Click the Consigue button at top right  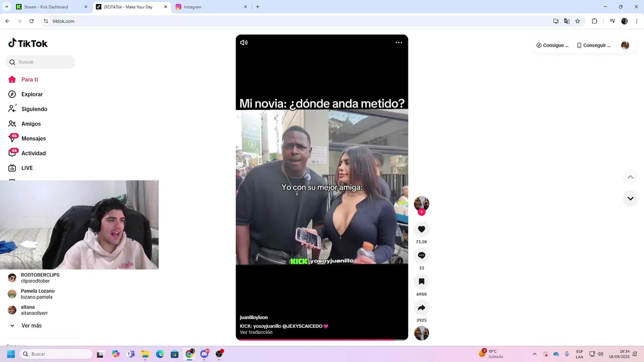tap(552, 45)
